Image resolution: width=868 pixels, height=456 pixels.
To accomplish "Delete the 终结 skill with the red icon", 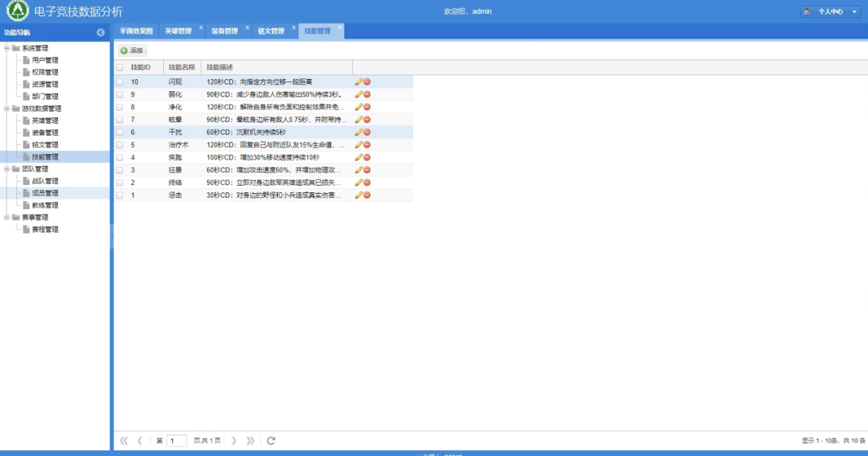I will tap(367, 182).
